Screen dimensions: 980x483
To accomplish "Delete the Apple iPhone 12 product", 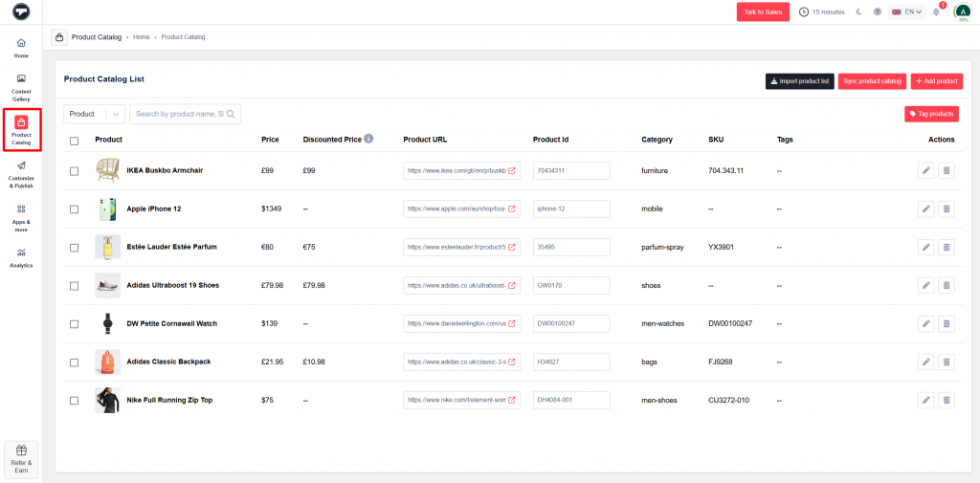I will (947, 209).
